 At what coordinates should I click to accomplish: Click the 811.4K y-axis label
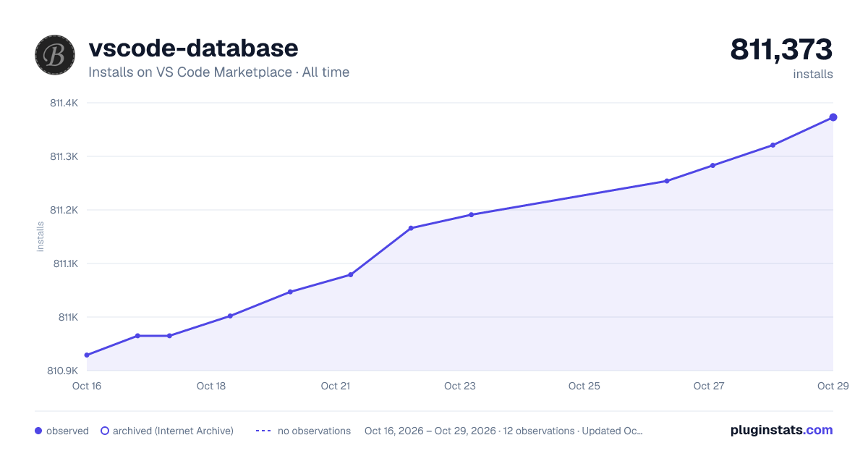(x=64, y=103)
